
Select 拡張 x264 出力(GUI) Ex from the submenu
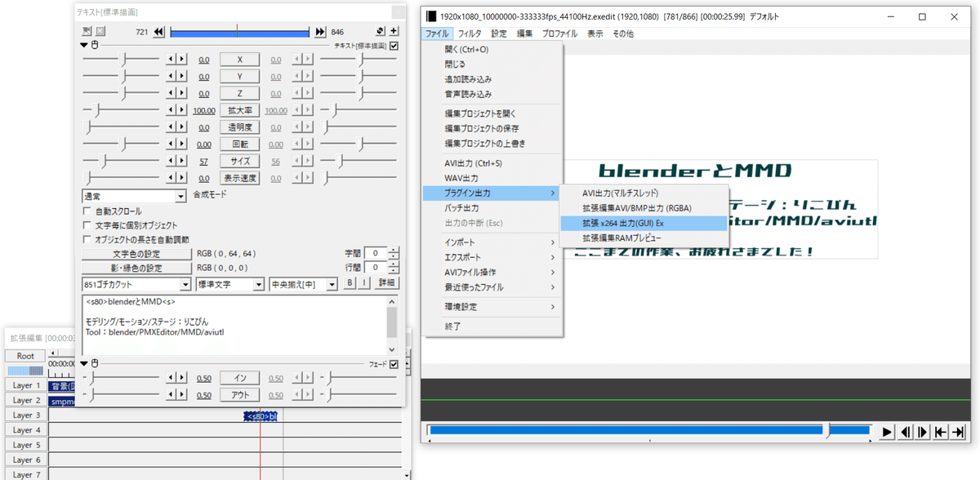pyautogui.click(x=644, y=223)
